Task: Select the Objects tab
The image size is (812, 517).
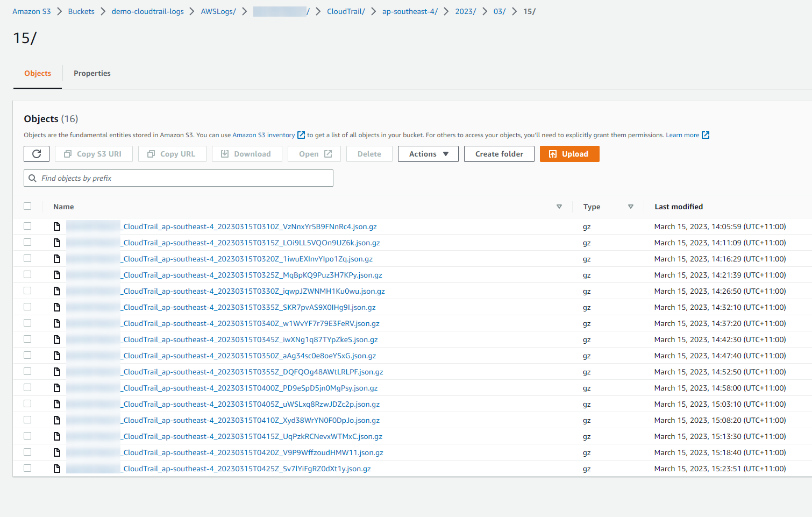Action: point(38,73)
